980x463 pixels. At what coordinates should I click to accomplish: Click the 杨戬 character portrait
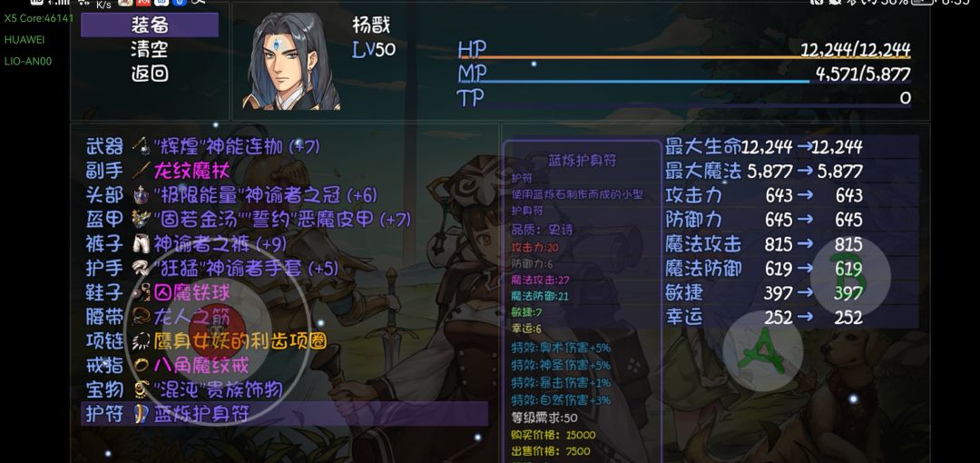pos(291,62)
